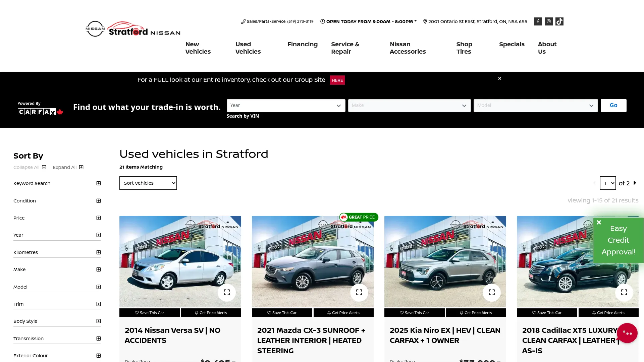Open the Financing menu
Screen dimensions: 644x362
(x=302, y=44)
